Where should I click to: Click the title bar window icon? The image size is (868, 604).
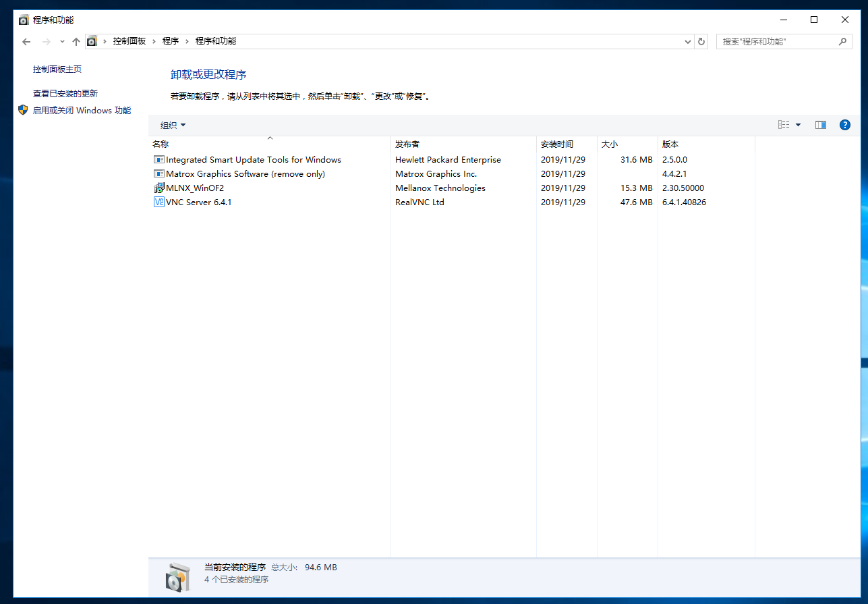24,20
